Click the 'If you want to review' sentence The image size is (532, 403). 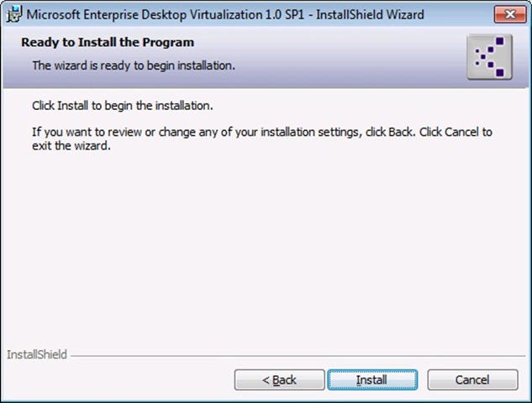(262, 132)
